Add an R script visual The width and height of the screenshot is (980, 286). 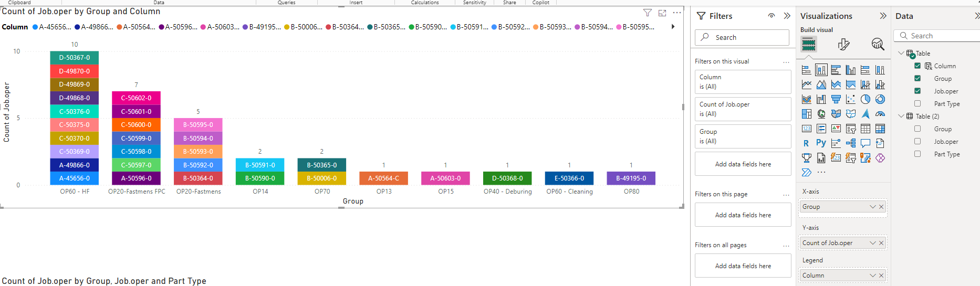point(806,143)
